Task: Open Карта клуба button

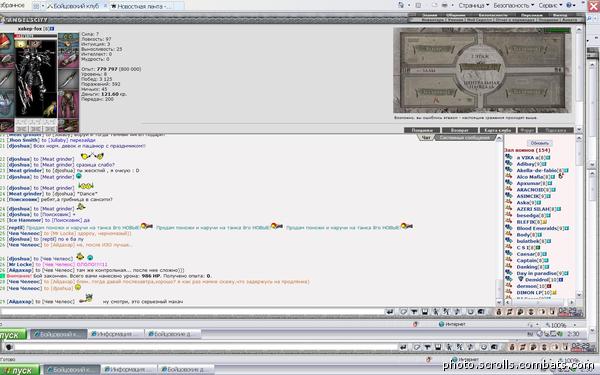Action: (497, 130)
